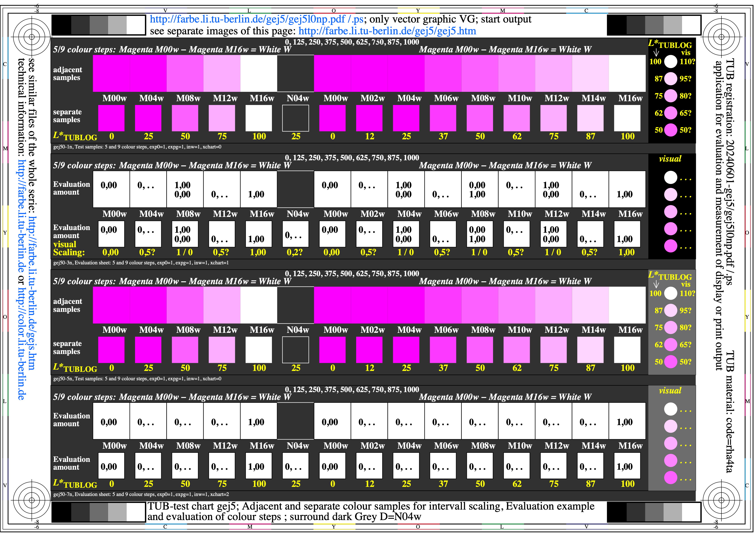
Task: Click evaluation box above L* 87 in gej50-7n chart
Action: coord(590,466)
